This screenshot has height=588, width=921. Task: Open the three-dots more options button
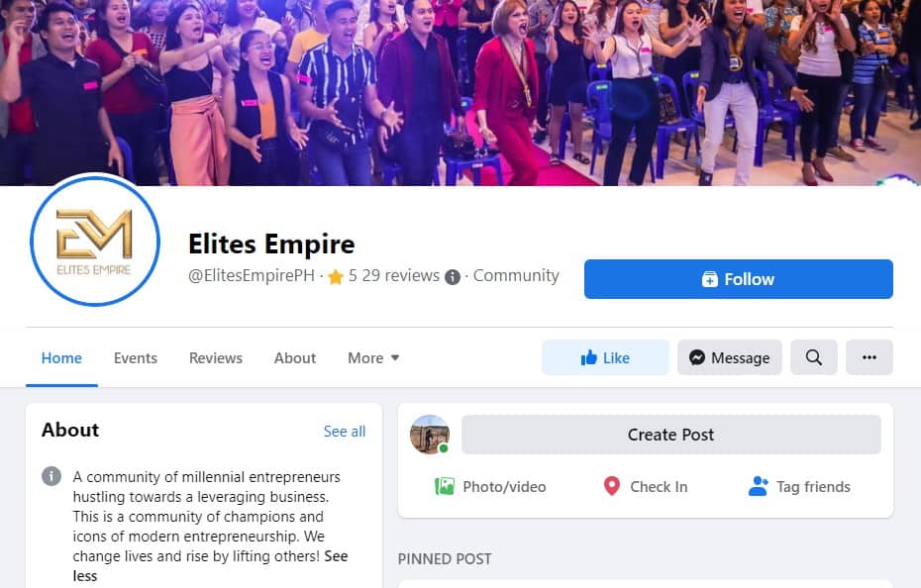pyautogui.click(x=870, y=357)
